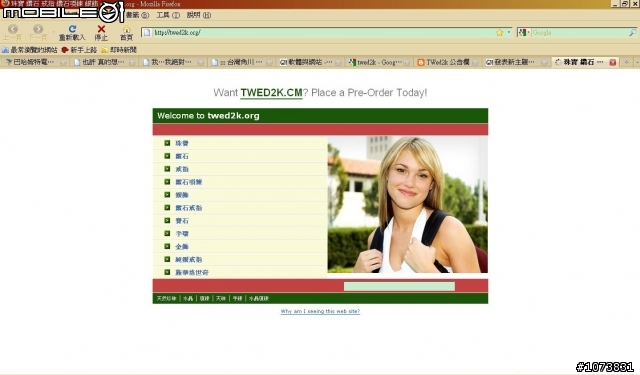The height and width of the screenshot is (375, 640).
Task: Open the 說明 (H) menu
Action: pos(199,15)
